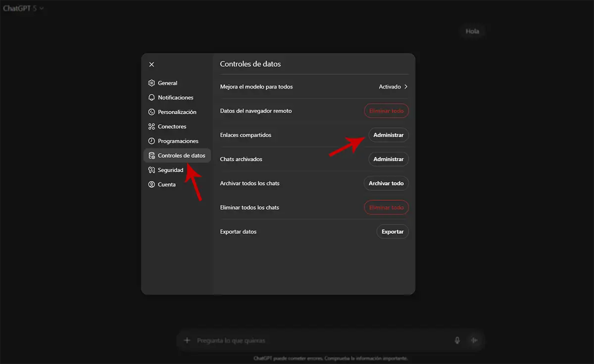Click the Notificaciones bell icon
Image resolution: width=594 pixels, height=364 pixels.
(x=151, y=97)
